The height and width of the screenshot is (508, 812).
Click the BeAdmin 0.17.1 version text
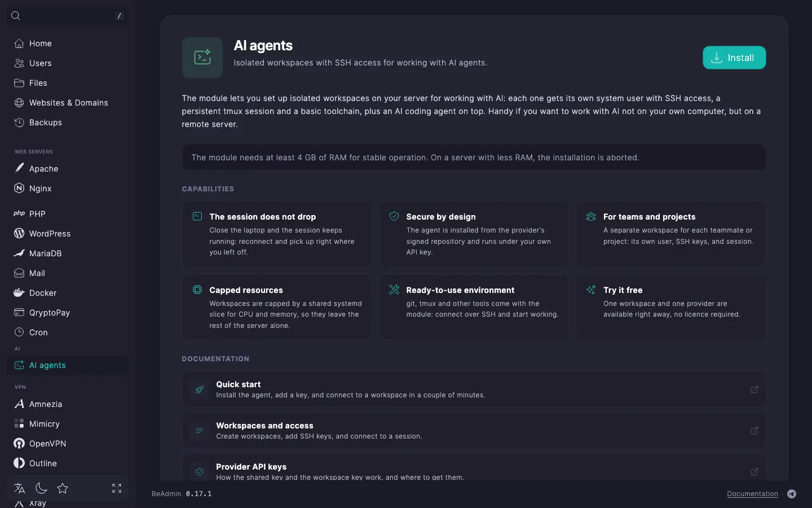tap(182, 494)
